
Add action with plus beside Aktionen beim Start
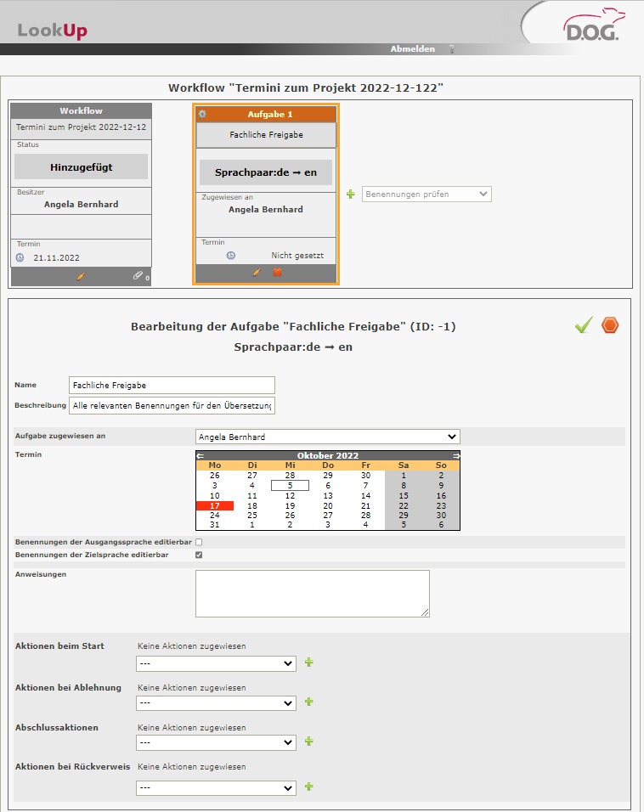[x=309, y=663]
